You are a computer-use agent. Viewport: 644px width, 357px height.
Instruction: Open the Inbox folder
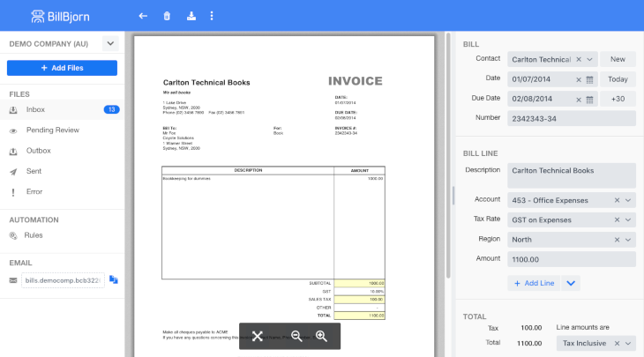coord(62,109)
